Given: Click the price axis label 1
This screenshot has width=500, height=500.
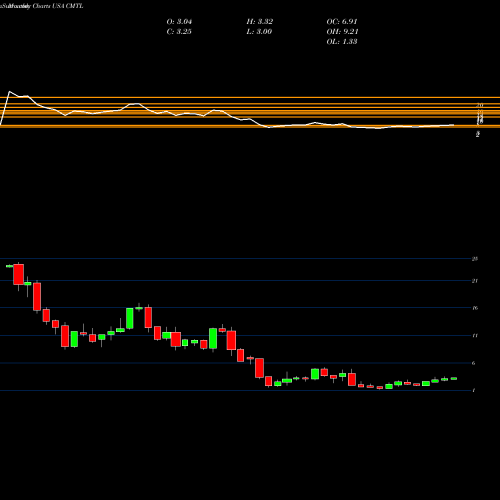Looking at the screenshot, I should 474,390.
